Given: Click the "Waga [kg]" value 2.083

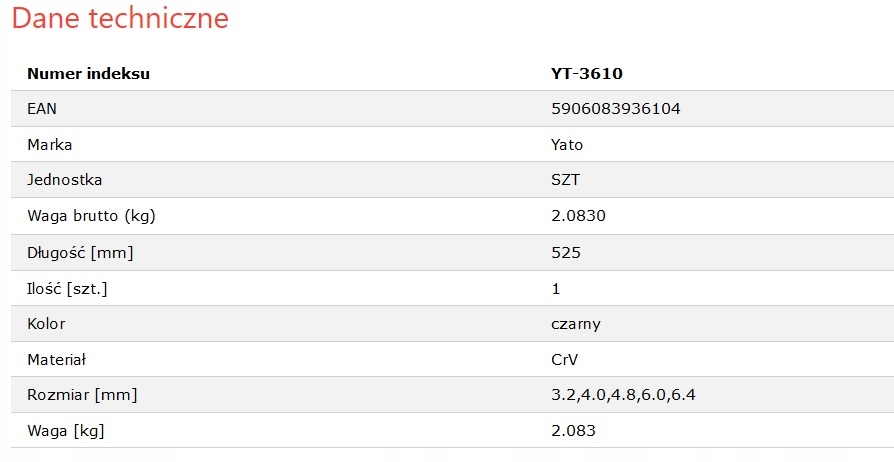Looking at the screenshot, I should tap(573, 431).
